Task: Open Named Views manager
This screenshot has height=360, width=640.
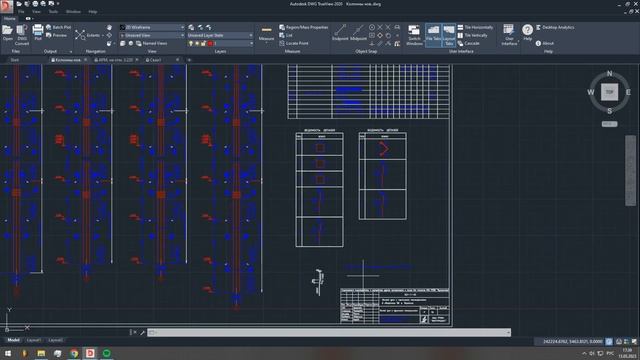Action: tap(151, 43)
